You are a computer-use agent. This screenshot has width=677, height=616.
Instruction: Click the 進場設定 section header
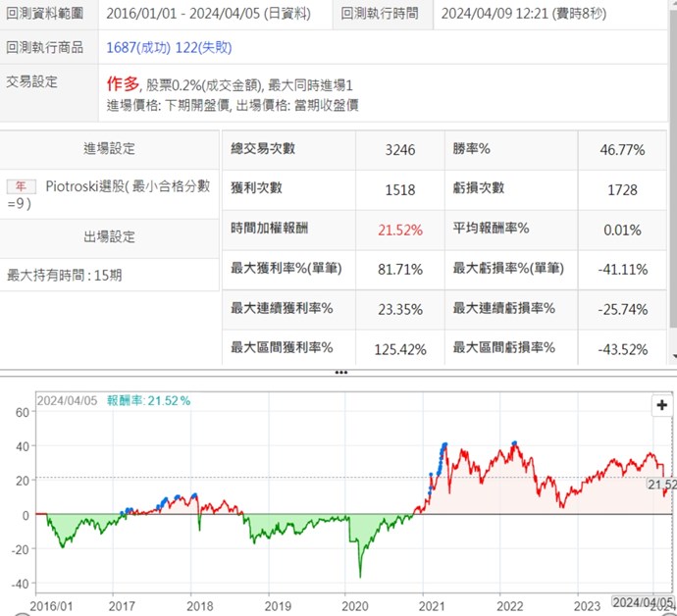click(109, 149)
